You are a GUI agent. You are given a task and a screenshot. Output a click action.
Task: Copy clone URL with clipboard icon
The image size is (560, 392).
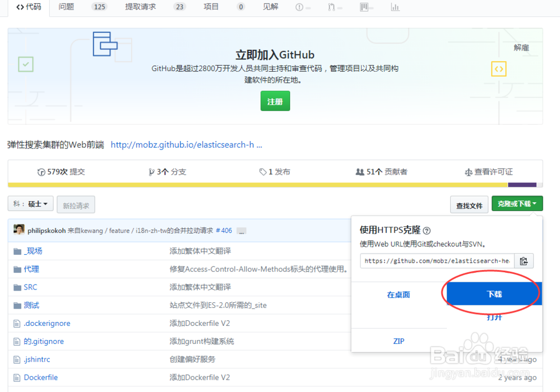coord(524,261)
